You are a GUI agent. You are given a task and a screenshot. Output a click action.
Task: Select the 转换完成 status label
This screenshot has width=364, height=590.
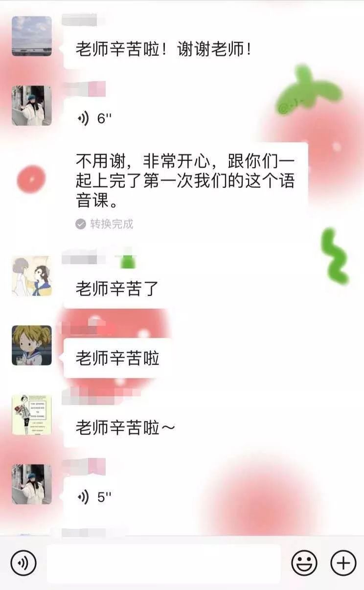pos(112,224)
